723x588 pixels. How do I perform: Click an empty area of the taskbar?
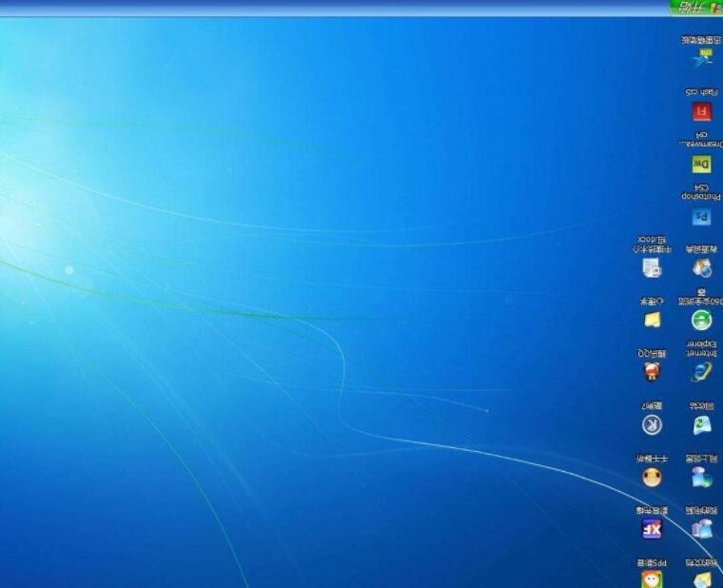click(x=333, y=8)
